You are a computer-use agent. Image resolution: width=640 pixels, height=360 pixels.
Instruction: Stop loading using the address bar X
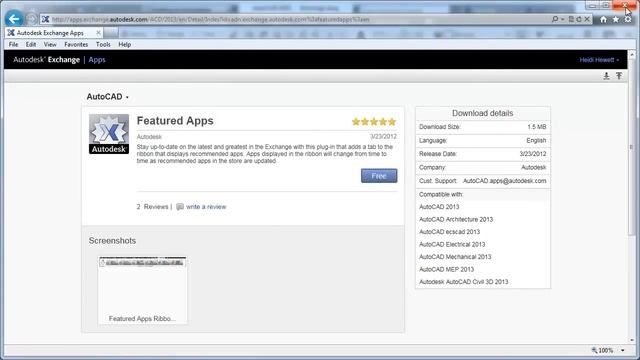[587, 19]
